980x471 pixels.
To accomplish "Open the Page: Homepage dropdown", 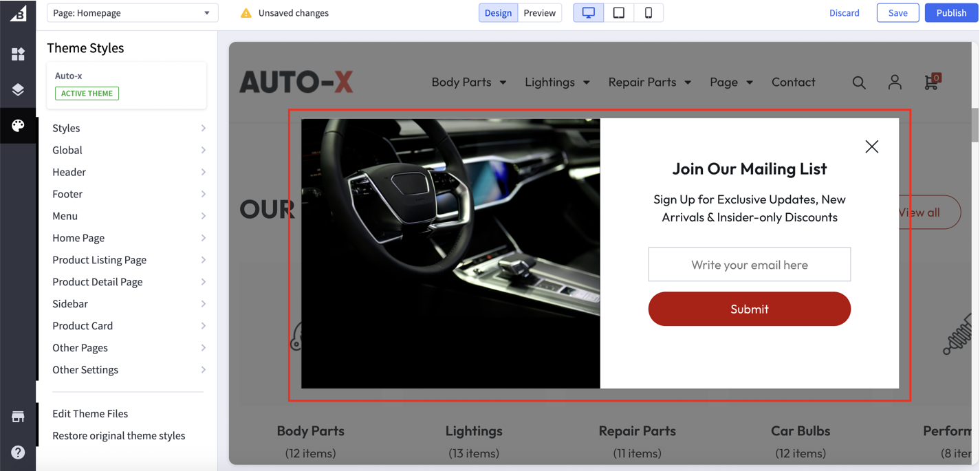I will (x=132, y=13).
